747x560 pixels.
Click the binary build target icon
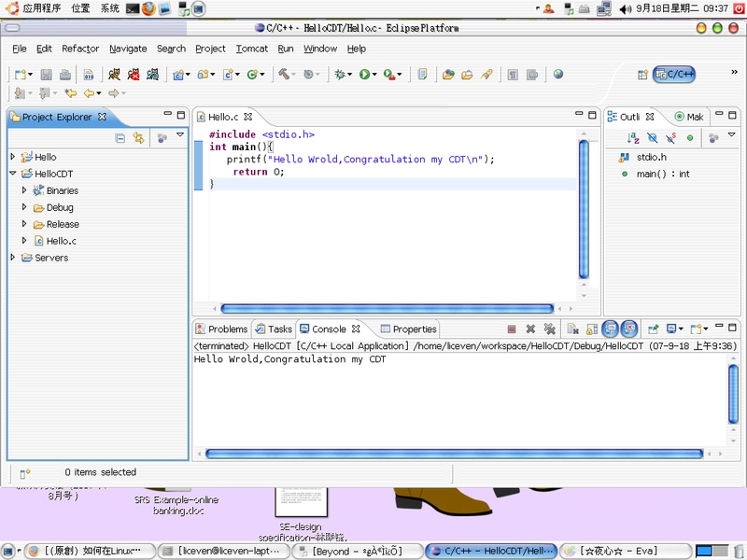point(89,75)
